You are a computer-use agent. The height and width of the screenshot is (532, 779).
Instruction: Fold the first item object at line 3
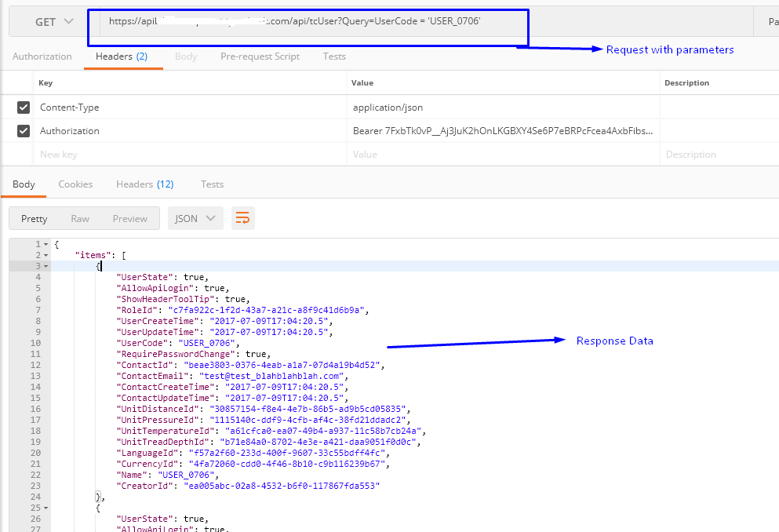pyautogui.click(x=46, y=267)
